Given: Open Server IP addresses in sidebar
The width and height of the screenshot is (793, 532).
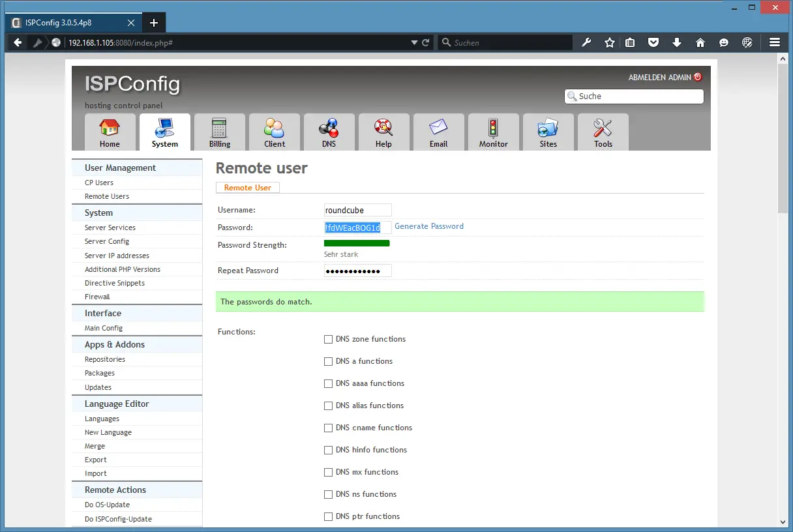Looking at the screenshot, I should 117,256.
